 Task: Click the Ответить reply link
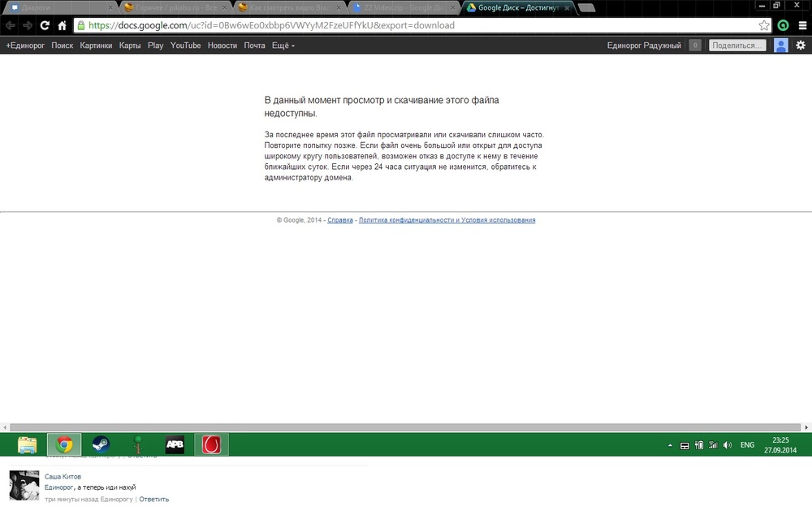click(154, 499)
